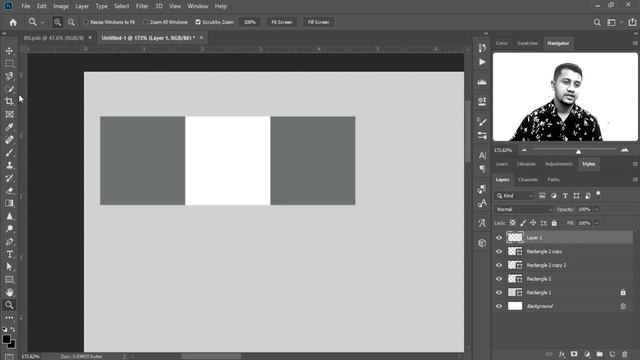Screen dimensions: 640x360
Task: Select the Frame tool
Action: click(9, 114)
